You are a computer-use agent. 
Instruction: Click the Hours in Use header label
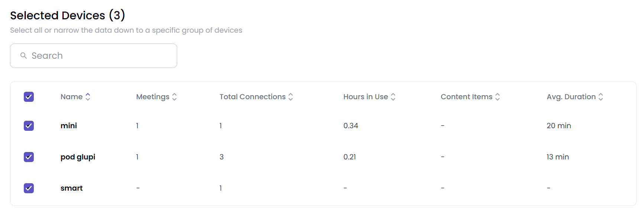pyautogui.click(x=366, y=97)
